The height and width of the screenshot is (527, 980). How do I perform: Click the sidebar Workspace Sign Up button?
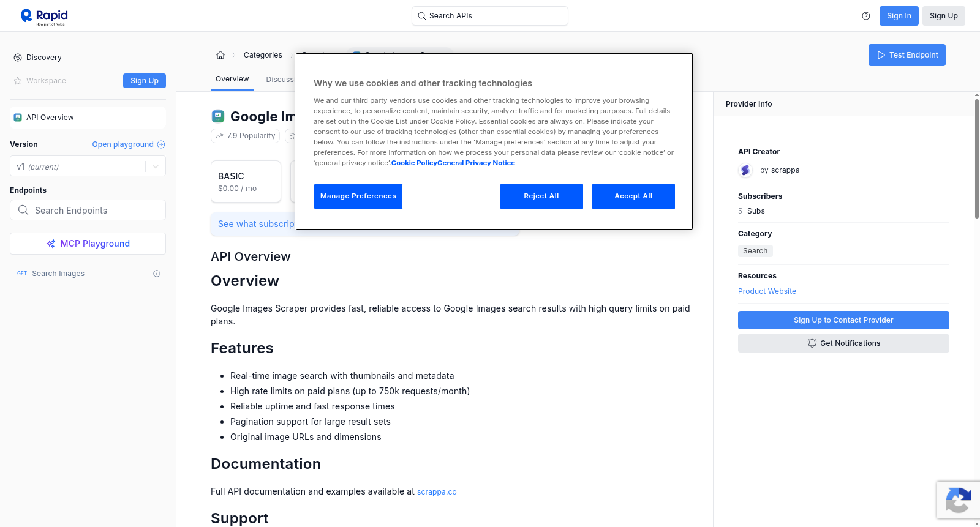pyautogui.click(x=145, y=81)
